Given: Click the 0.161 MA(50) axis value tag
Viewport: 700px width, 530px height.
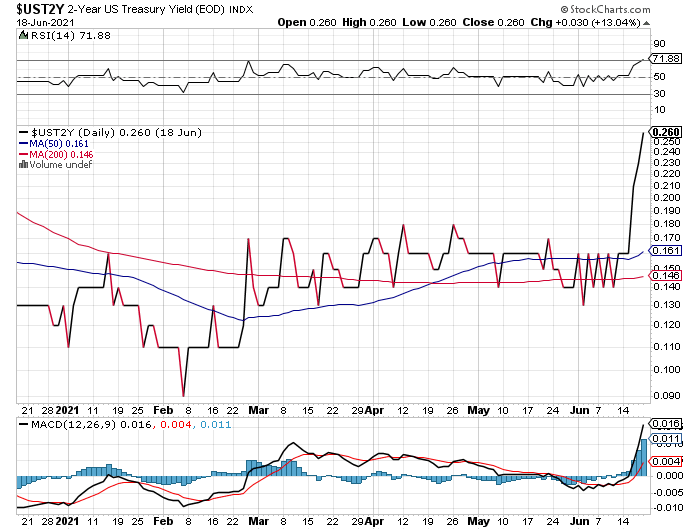Looking at the screenshot, I should [x=665, y=250].
